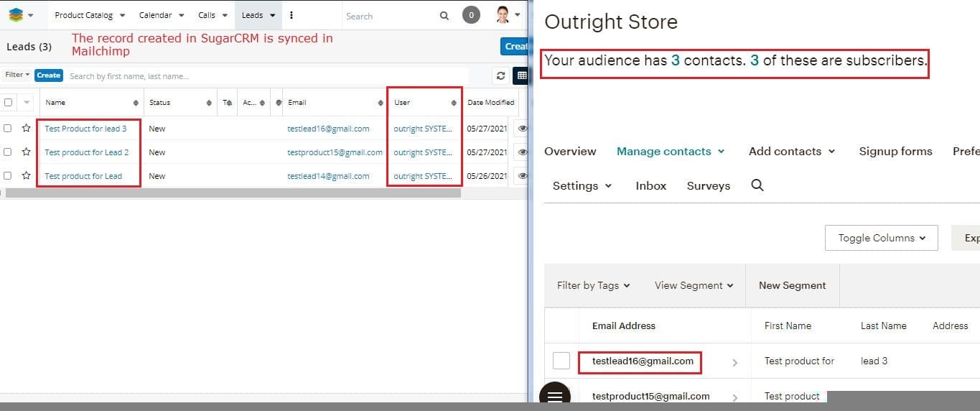The height and width of the screenshot is (411, 980).
Task: Preview the testproduct15@gmail.com lead with eye icon
Action: click(x=522, y=152)
